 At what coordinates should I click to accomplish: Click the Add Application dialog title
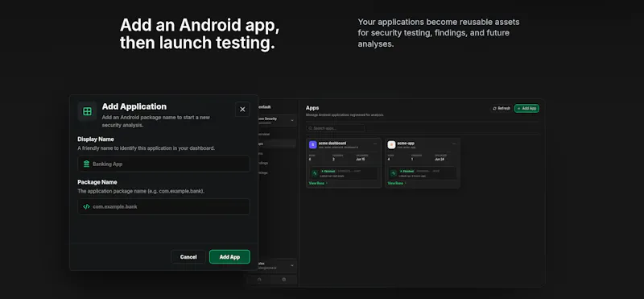tap(134, 106)
